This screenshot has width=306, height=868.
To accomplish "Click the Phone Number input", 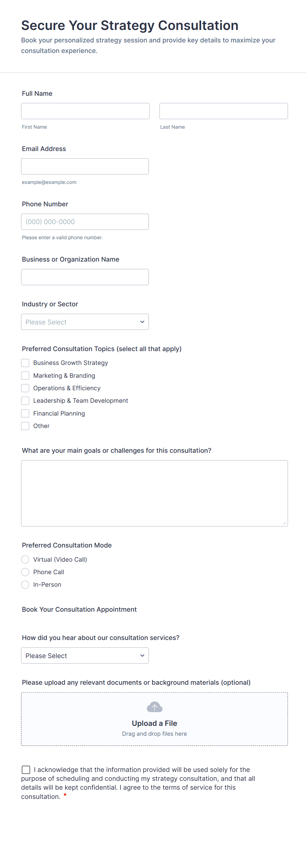I will (x=85, y=222).
